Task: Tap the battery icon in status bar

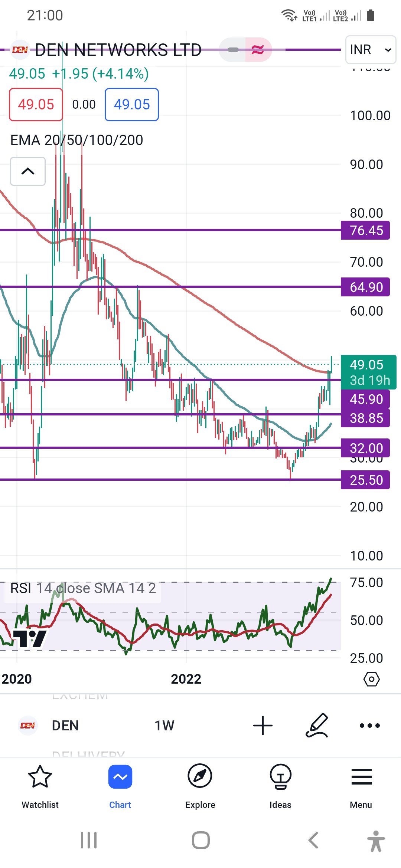Action: pyautogui.click(x=371, y=16)
